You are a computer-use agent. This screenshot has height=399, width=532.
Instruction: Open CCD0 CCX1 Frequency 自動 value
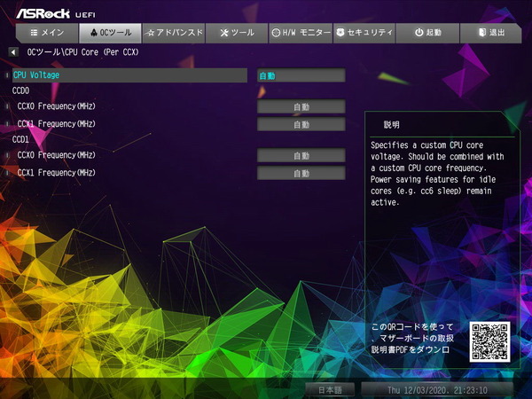[x=301, y=124]
